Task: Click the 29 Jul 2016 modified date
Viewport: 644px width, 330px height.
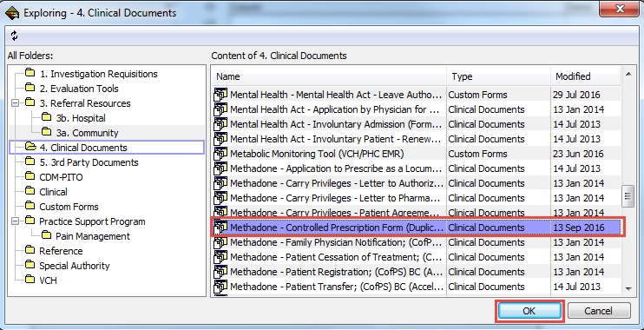Action: tap(576, 95)
